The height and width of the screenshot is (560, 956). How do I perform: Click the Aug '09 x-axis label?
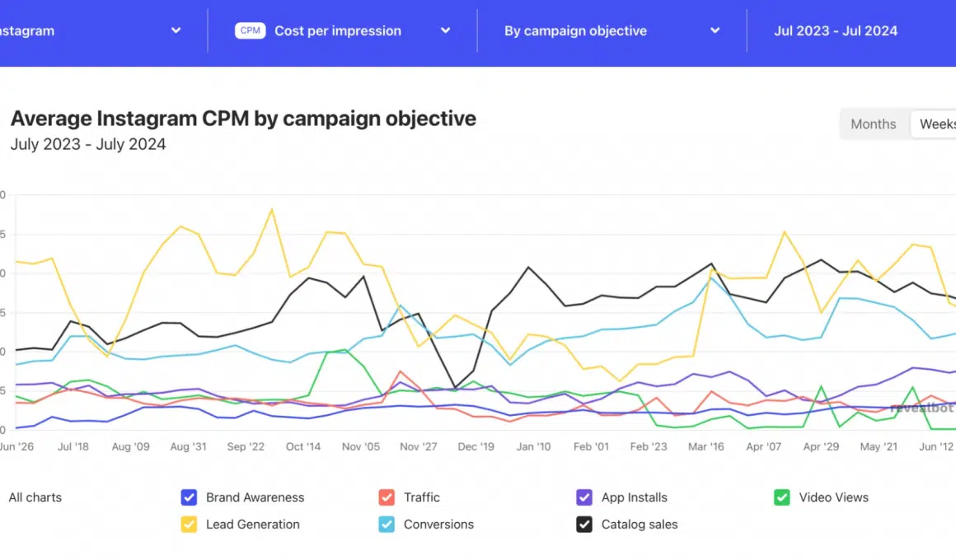(132, 446)
